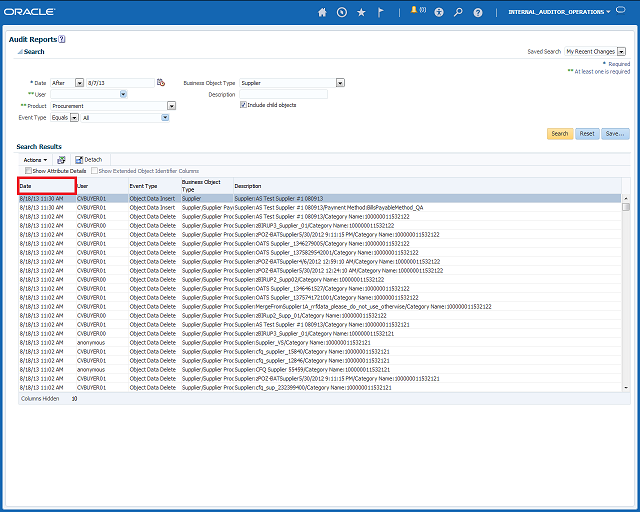
Task: Collapse the Search section
Action: [20, 52]
